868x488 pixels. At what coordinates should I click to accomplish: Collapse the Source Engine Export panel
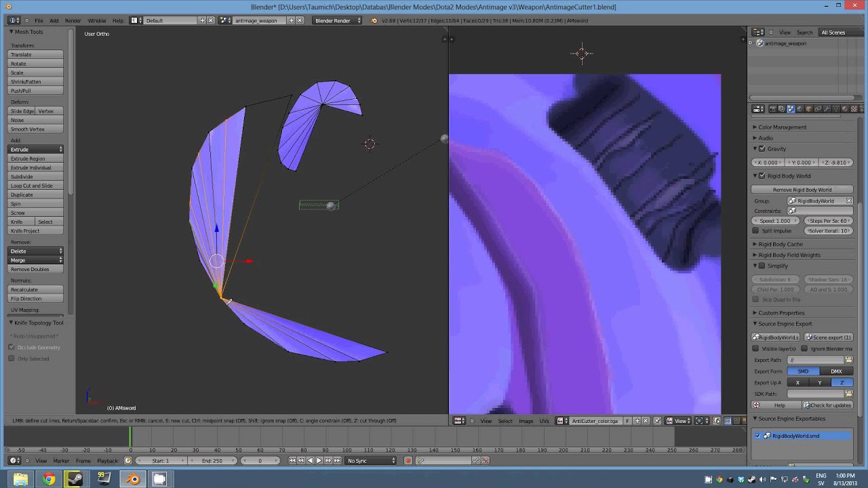[x=785, y=324]
